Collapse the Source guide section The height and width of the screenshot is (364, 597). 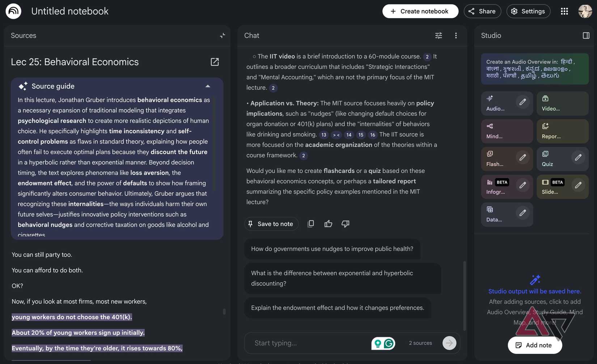[208, 86]
